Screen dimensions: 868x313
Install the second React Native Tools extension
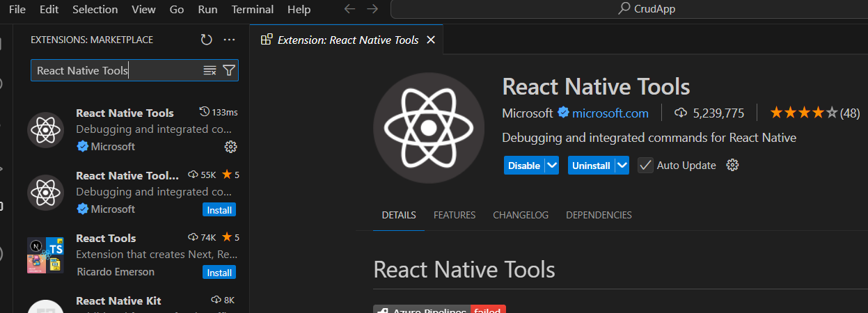[x=219, y=209]
